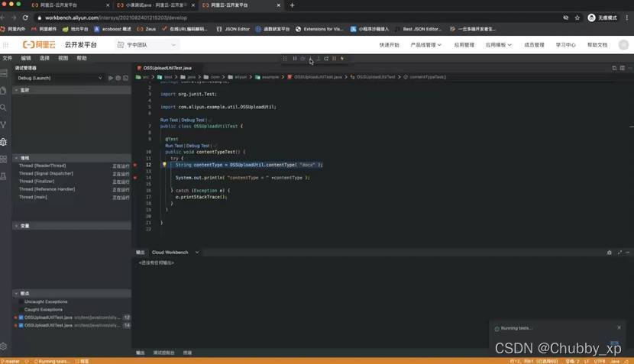
Task: Click step over in the debug toolbar
Action: pos(302,59)
